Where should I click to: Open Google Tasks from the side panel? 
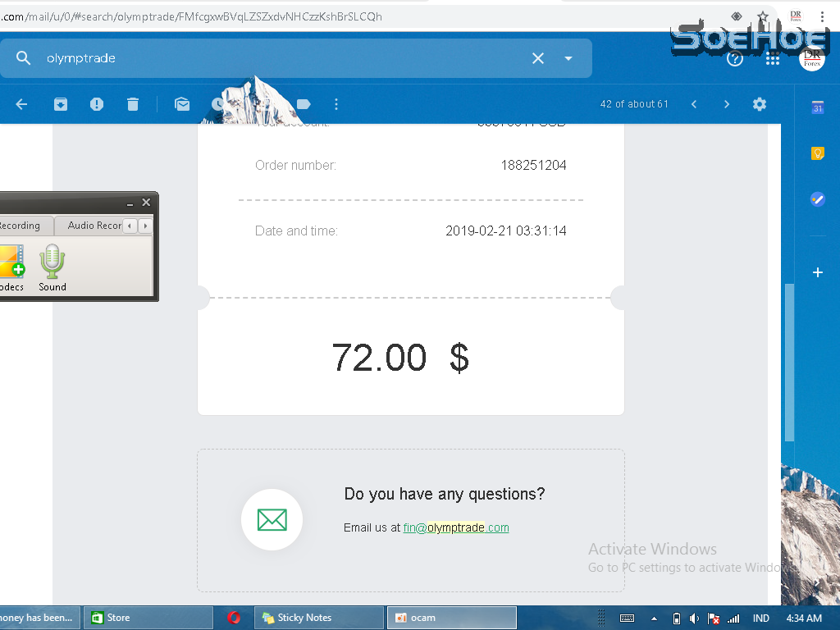(817, 199)
